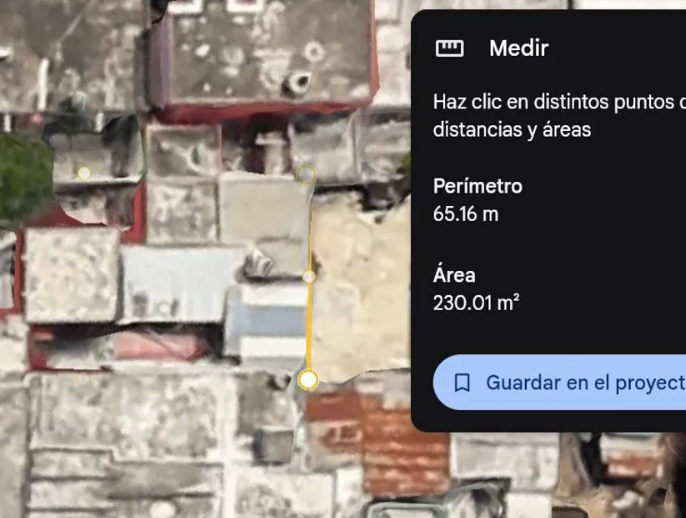
Task: Click the Guardar en el proyecto button
Action: pyautogui.click(x=559, y=382)
